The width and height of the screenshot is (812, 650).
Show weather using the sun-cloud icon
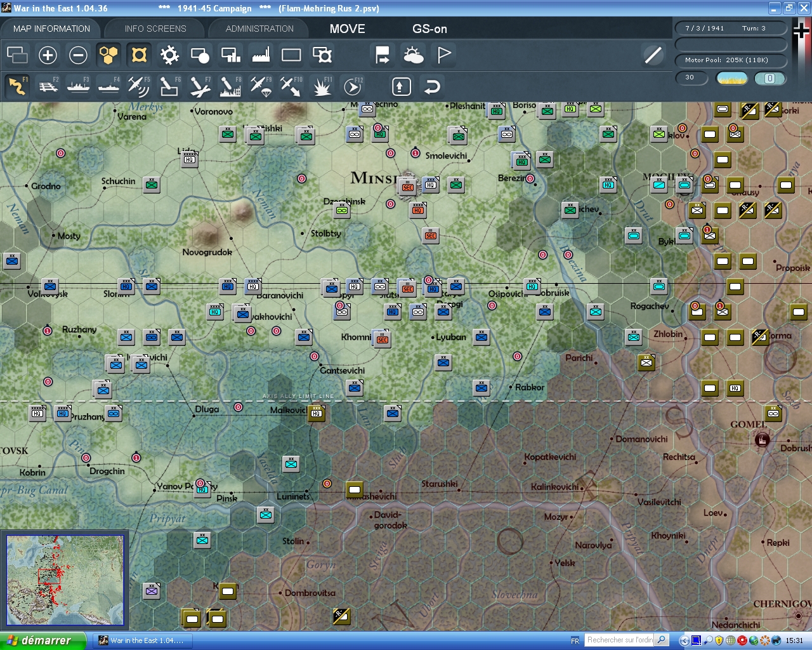[x=414, y=55]
